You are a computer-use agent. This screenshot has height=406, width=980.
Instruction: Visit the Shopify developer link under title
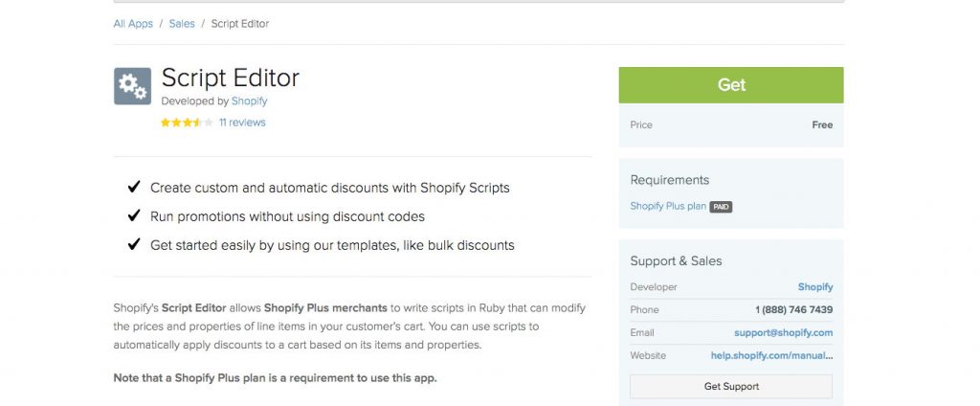(250, 101)
